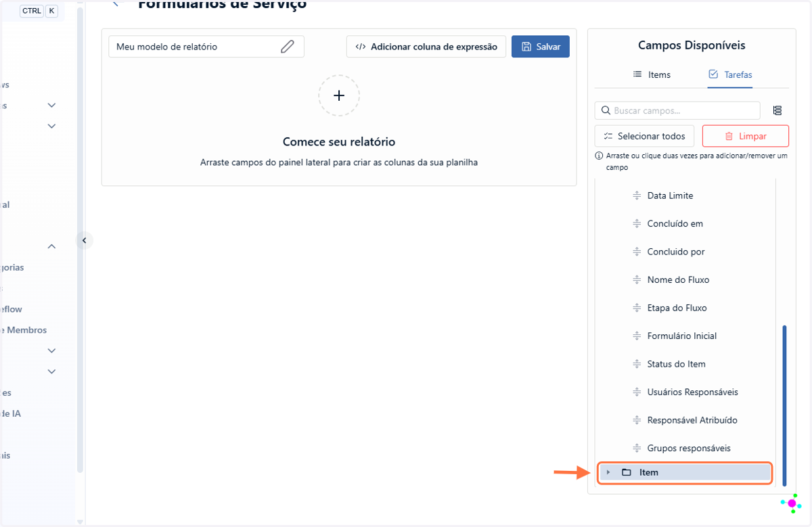This screenshot has width=812, height=527.
Task: Click the 'Campos Disponíveis' panel title
Action: point(692,45)
